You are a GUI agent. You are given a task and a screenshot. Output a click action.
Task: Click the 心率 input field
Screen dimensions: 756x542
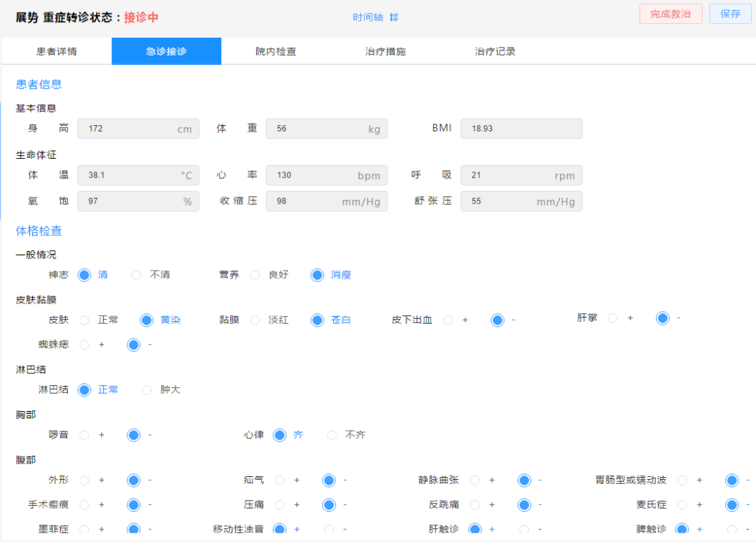[326, 175]
